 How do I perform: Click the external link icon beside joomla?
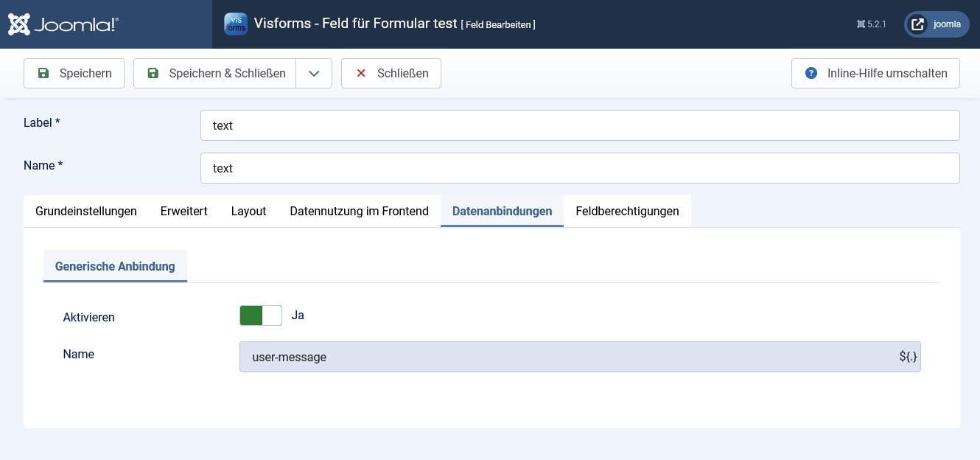[917, 24]
